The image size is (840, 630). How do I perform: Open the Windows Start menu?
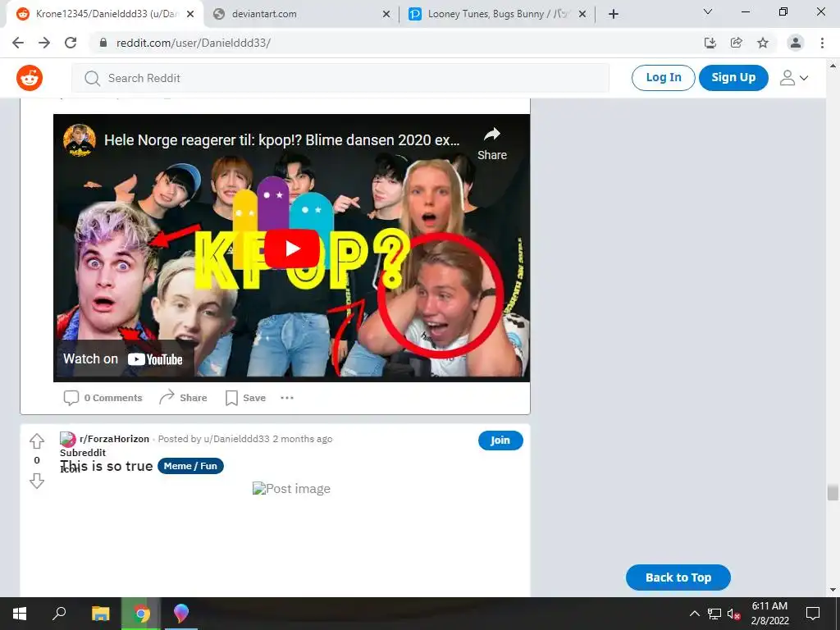click(20, 614)
